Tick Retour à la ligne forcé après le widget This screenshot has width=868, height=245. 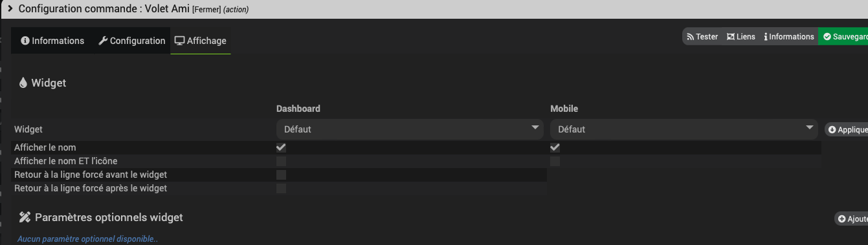pos(281,188)
